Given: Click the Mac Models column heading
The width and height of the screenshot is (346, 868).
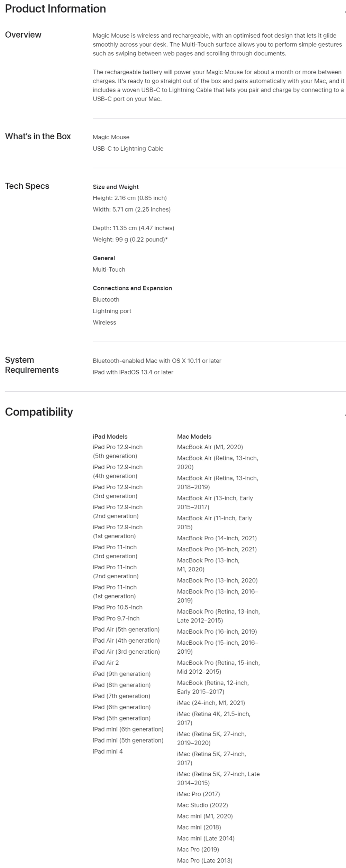Looking at the screenshot, I should click(x=194, y=437).
